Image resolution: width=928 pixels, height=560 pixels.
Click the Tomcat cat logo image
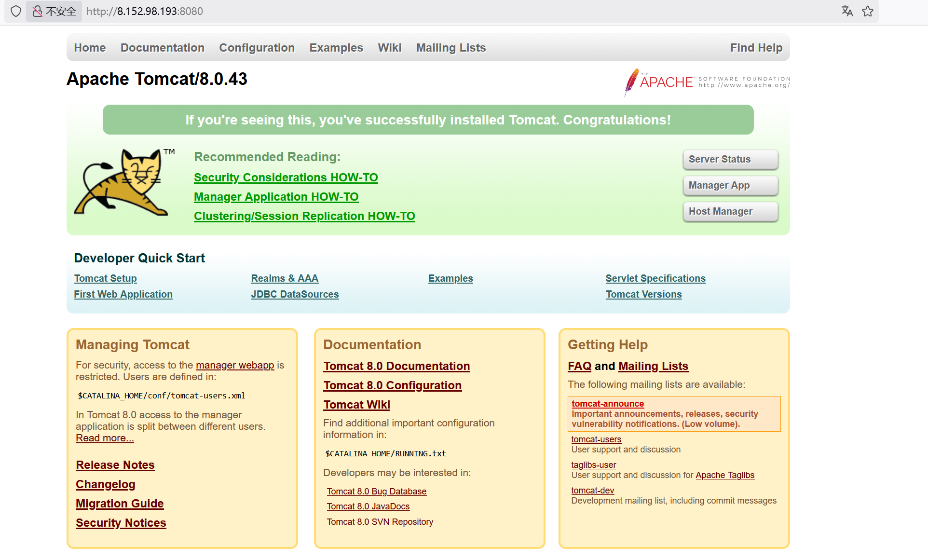(x=123, y=183)
